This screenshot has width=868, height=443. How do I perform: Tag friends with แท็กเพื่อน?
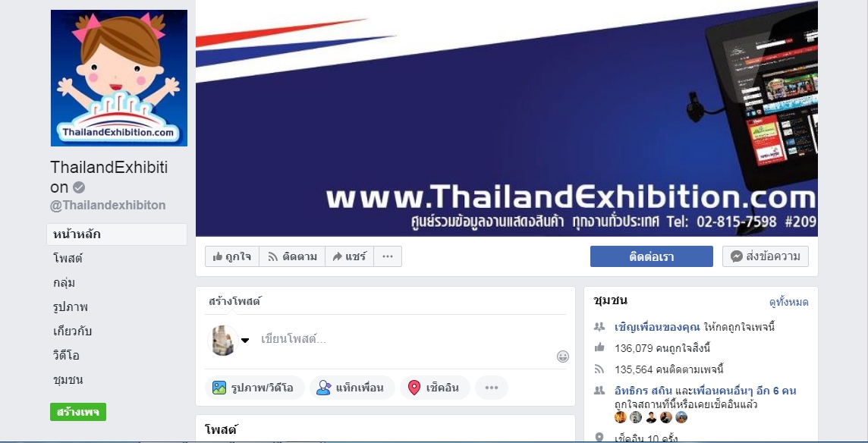coord(352,388)
